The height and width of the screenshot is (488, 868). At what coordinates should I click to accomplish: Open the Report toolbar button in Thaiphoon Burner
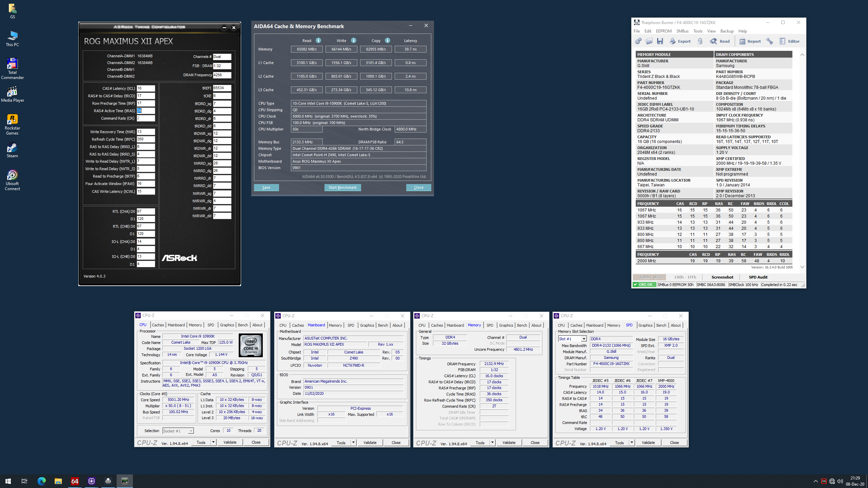(750, 41)
